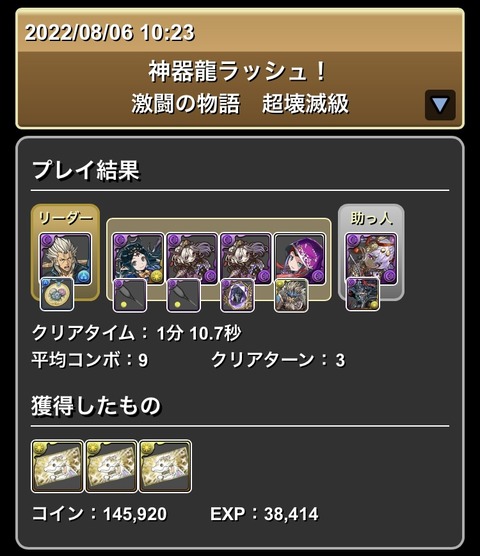The height and width of the screenshot is (556, 480).
Task: Tap the 2022/08/06 10:23 date bar
Action: [x=240, y=31]
